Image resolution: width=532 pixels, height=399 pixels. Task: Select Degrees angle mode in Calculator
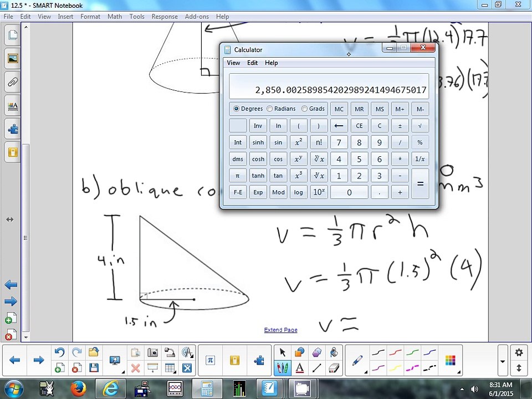coord(248,109)
